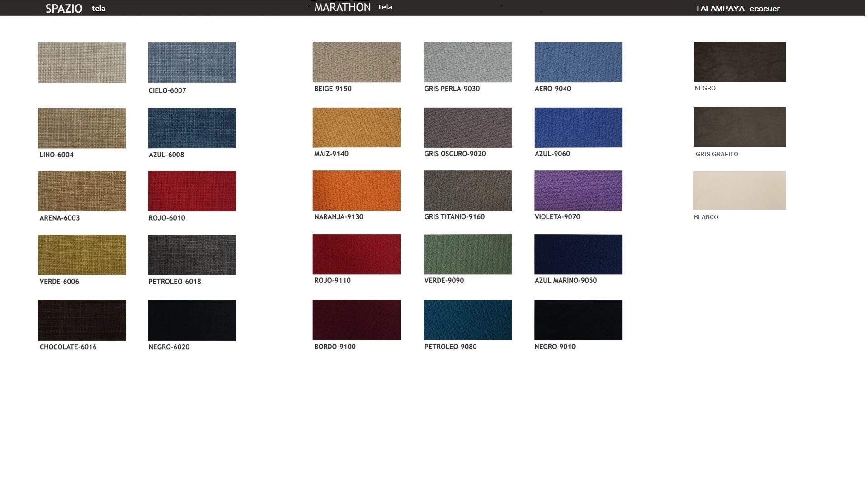Viewport: 868px width, 488px height.
Task: Choose the MAIZ-9140 yellow swatch
Action: 356,127
